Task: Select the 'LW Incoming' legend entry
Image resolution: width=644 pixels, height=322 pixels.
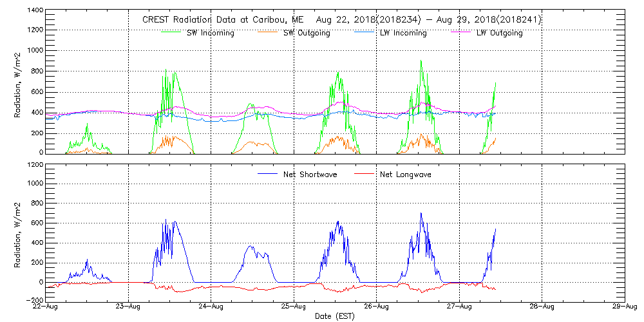Action: (403, 33)
